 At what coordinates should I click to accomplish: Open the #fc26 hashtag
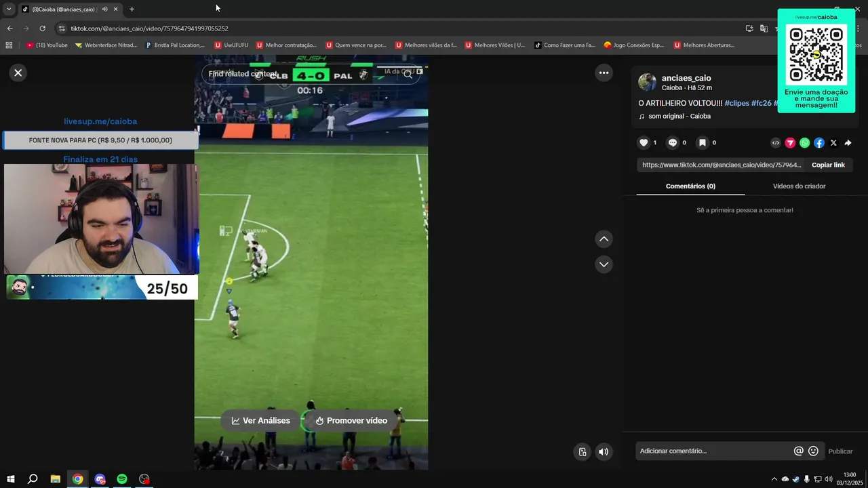[x=761, y=103]
